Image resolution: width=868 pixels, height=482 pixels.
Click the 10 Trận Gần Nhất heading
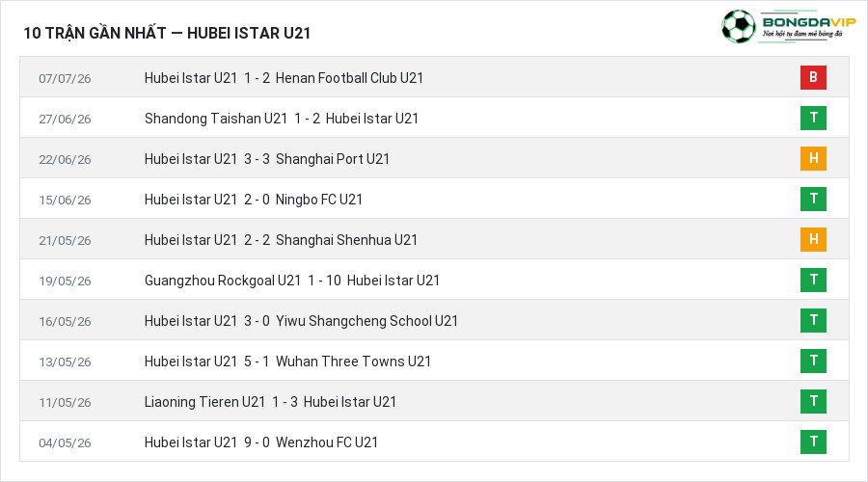(95, 33)
